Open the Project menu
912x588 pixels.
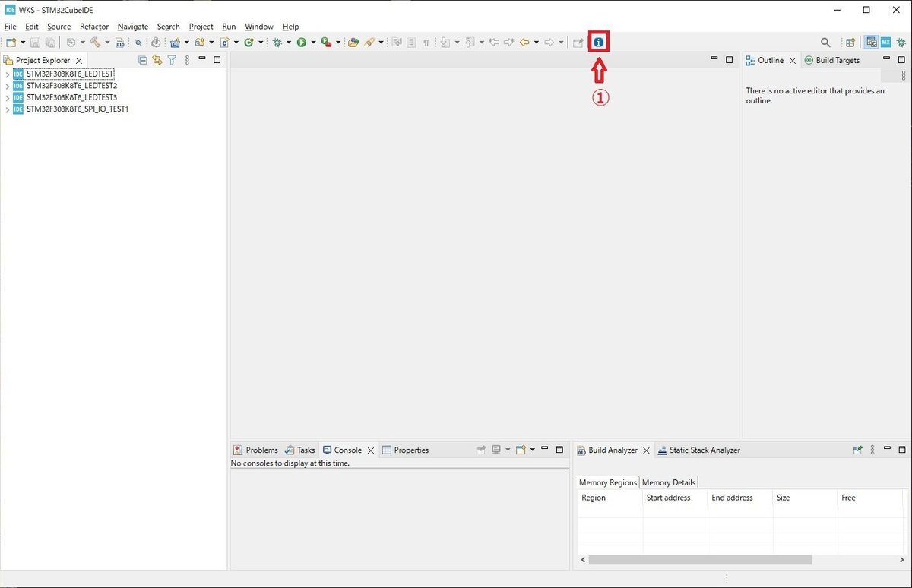point(201,27)
